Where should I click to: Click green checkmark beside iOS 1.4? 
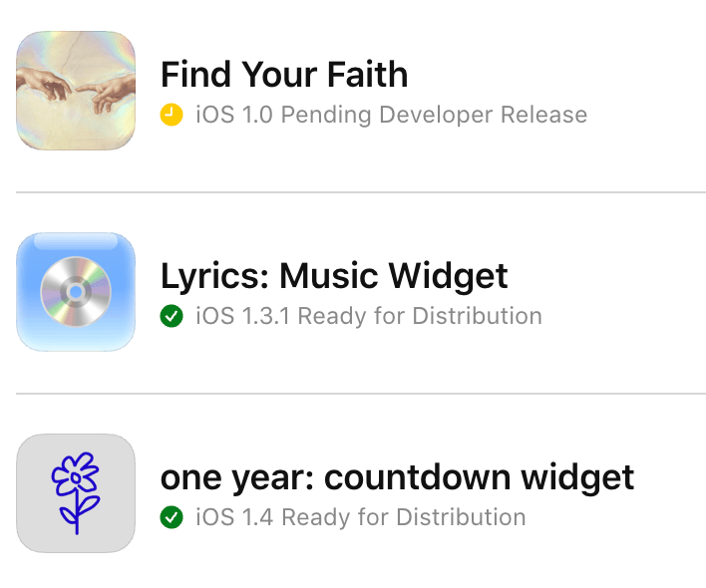[x=172, y=518]
